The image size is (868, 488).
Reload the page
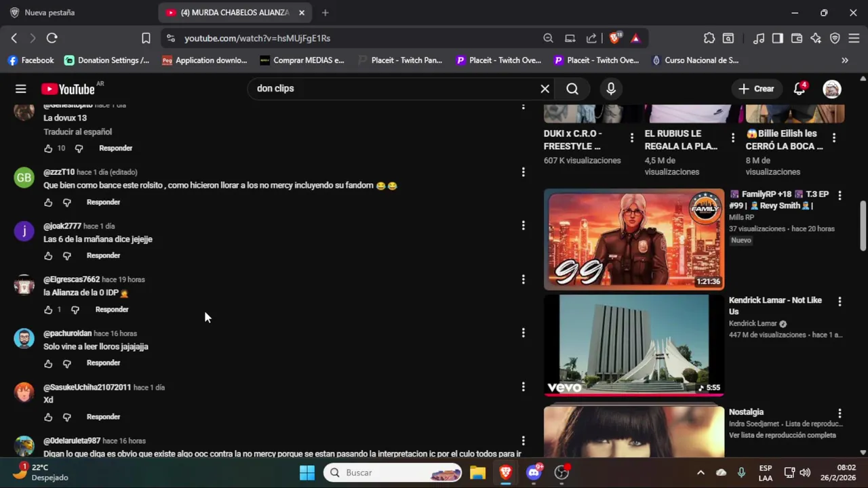[52, 38]
